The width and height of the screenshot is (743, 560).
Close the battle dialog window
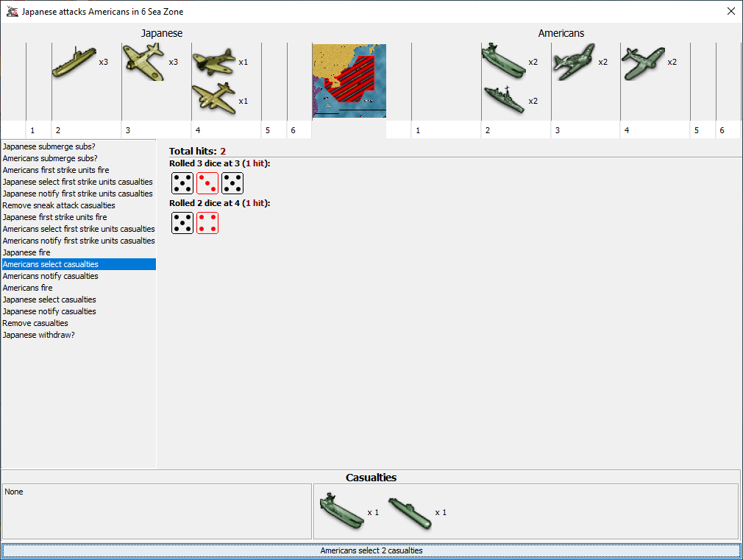click(x=730, y=12)
